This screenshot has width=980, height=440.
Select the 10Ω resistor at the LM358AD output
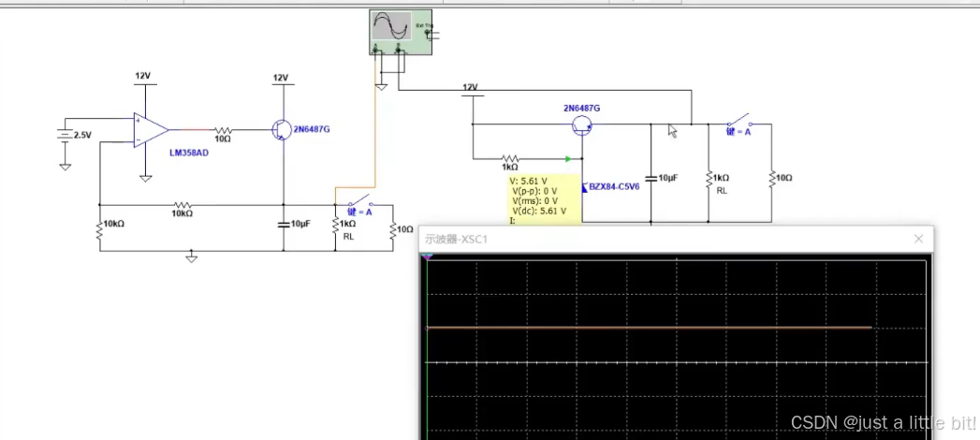[223, 130]
